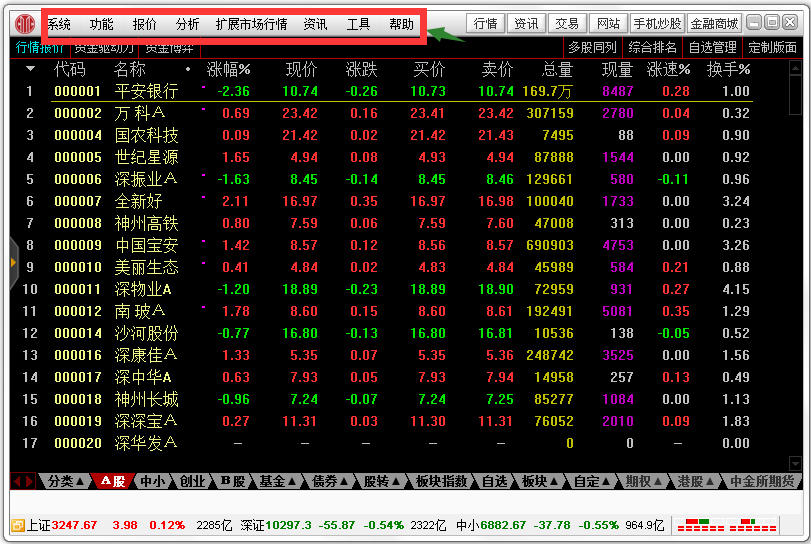Open the 自定 bottom tab dropdown
The image size is (811, 544).
click(x=592, y=481)
